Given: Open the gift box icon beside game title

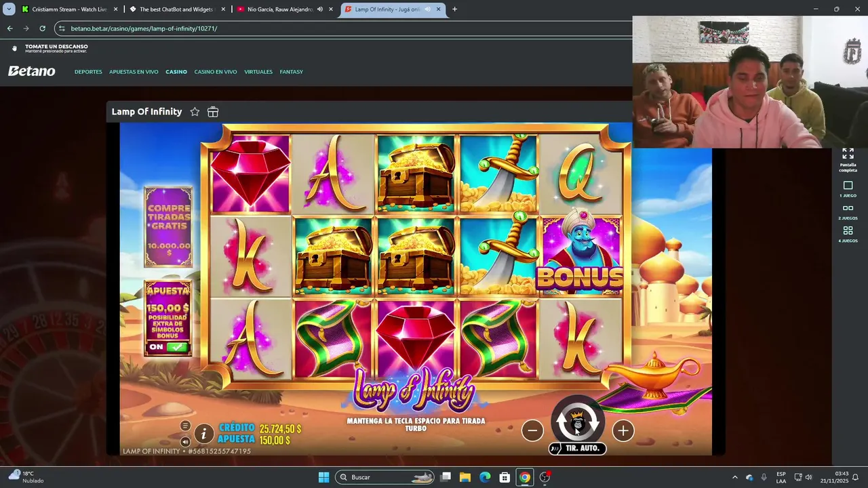Looking at the screenshot, I should (213, 112).
